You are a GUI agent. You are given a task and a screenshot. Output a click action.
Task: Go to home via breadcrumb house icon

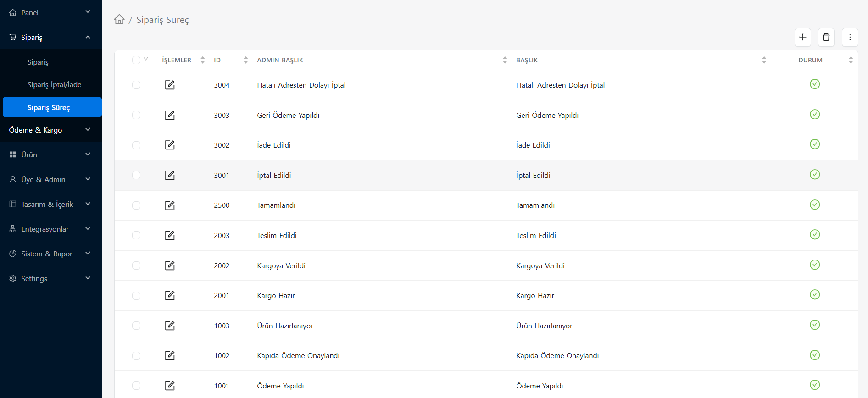point(119,19)
